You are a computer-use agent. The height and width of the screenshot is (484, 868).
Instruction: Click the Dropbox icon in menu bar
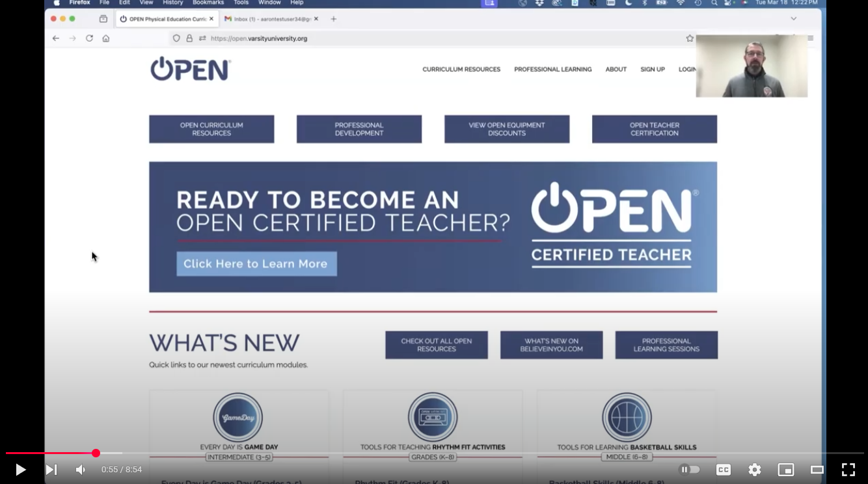539,3
